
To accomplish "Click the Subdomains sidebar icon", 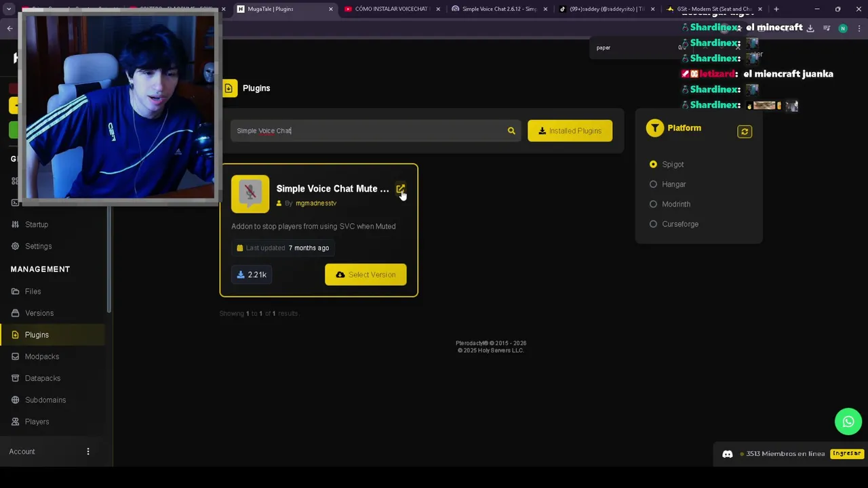I will (x=16, y=400).
